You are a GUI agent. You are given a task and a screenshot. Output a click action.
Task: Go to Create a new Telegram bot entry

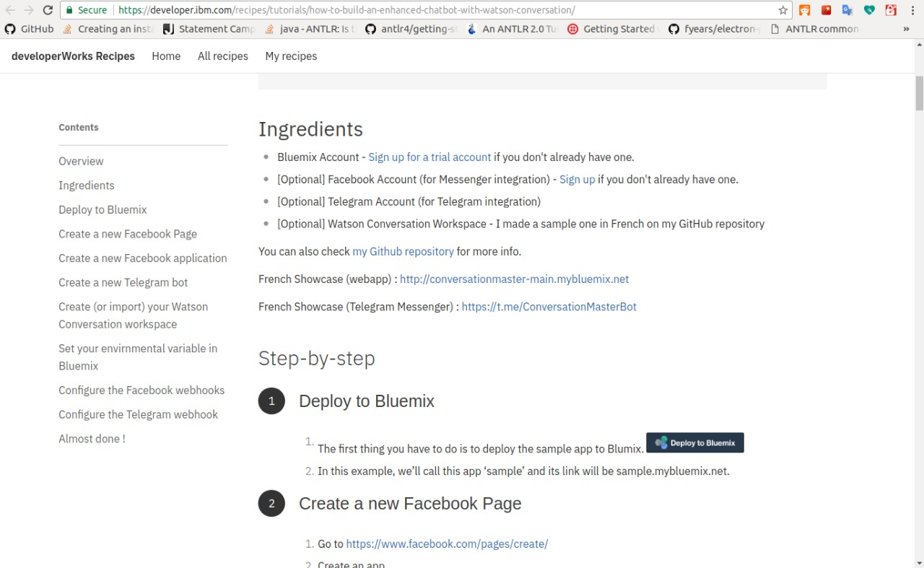pos(123,282)
